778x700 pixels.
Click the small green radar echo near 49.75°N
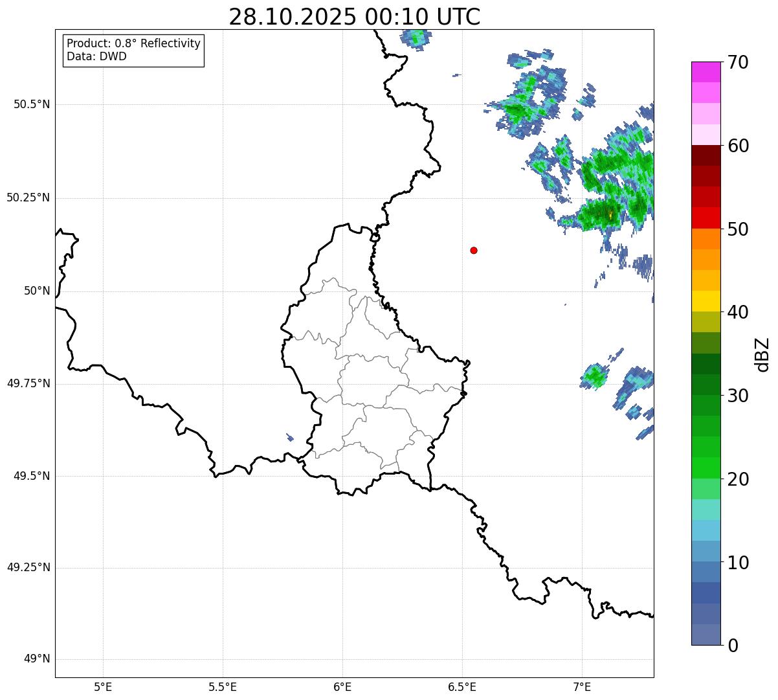point(594,376)
